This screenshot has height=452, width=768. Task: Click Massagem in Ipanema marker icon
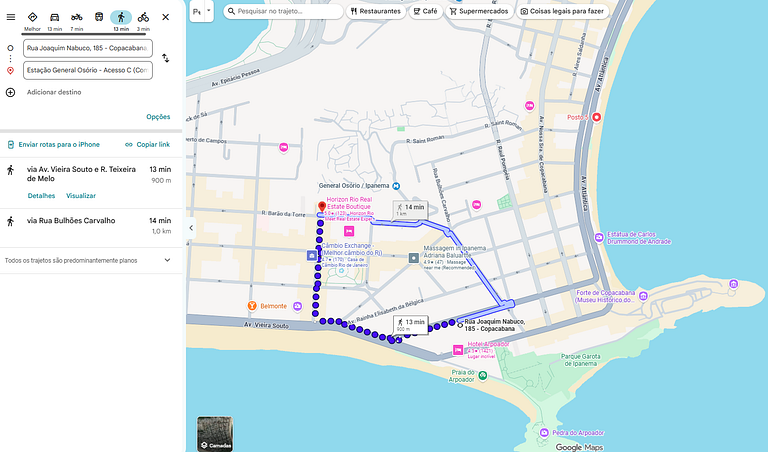click(414, 258)
